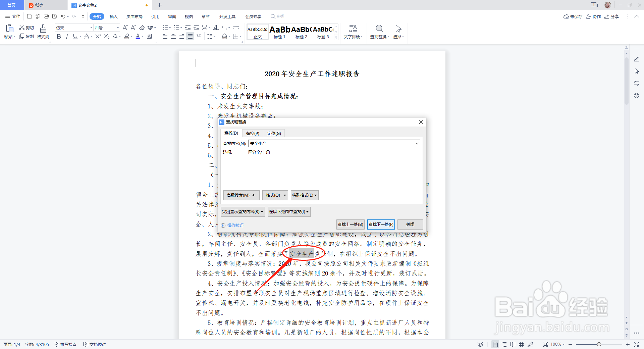This screenshot has height=349, width=644.
Task: Click the Share (分享) button
Action: [611, 16]
